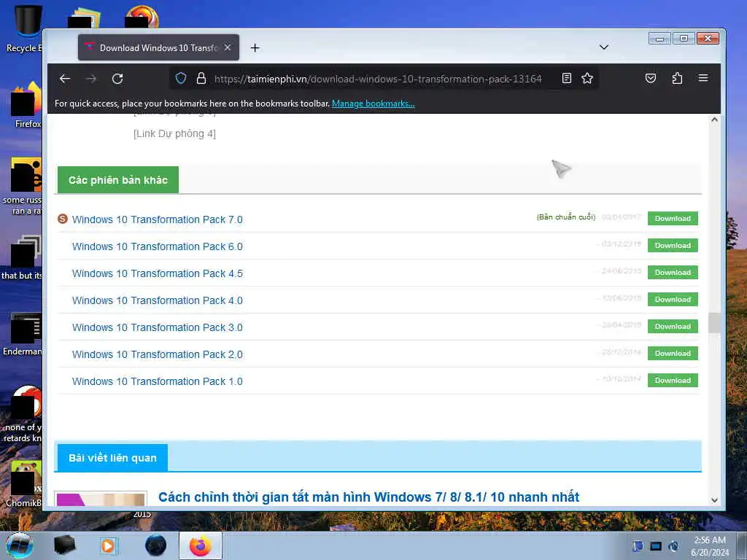Open the Extensions puzzle icon
The width and height of the screenshot is (747, 560).
[677, 78]
